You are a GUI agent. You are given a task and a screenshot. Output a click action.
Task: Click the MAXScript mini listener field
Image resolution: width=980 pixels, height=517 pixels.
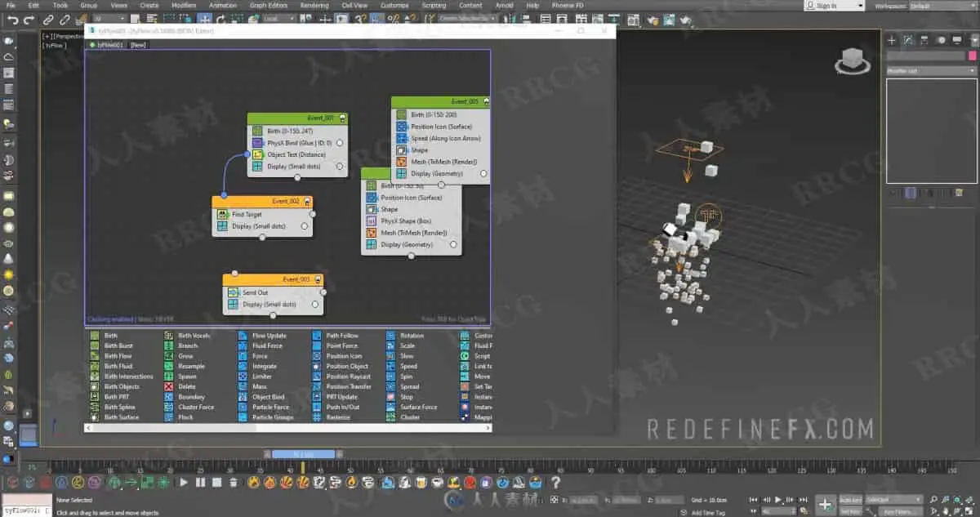click(26, 510)
